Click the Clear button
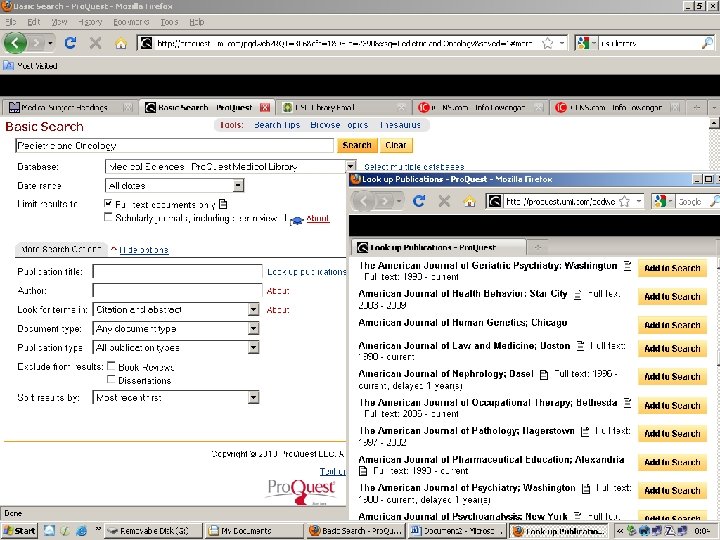Screen dimensions: 720x540 pos(396,145)
